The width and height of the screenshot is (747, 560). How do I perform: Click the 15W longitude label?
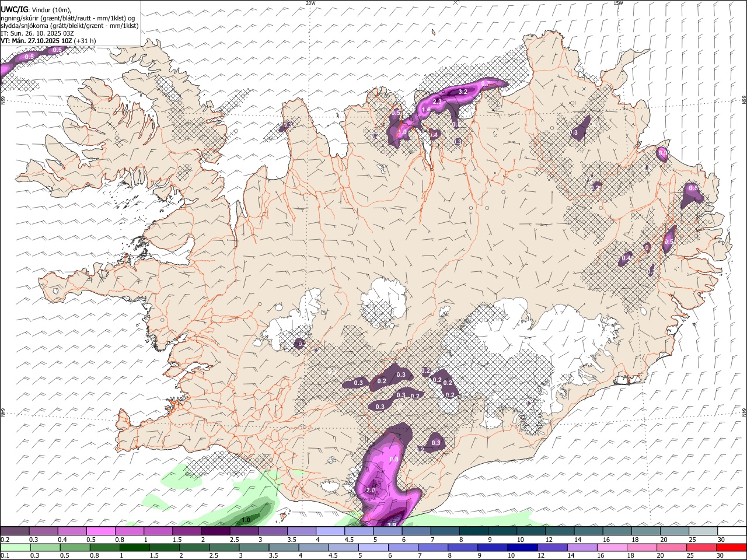click(618, 3)
